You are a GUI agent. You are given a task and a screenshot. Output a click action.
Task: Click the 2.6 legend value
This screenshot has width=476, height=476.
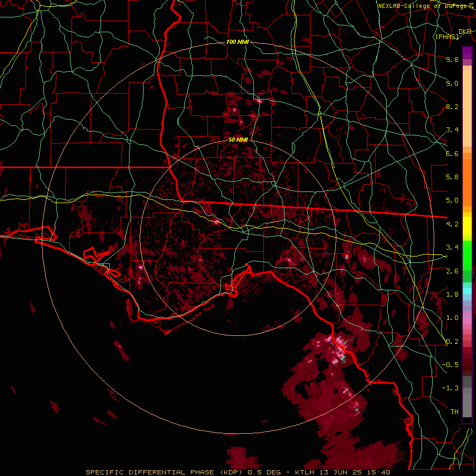tap(452, 271)
